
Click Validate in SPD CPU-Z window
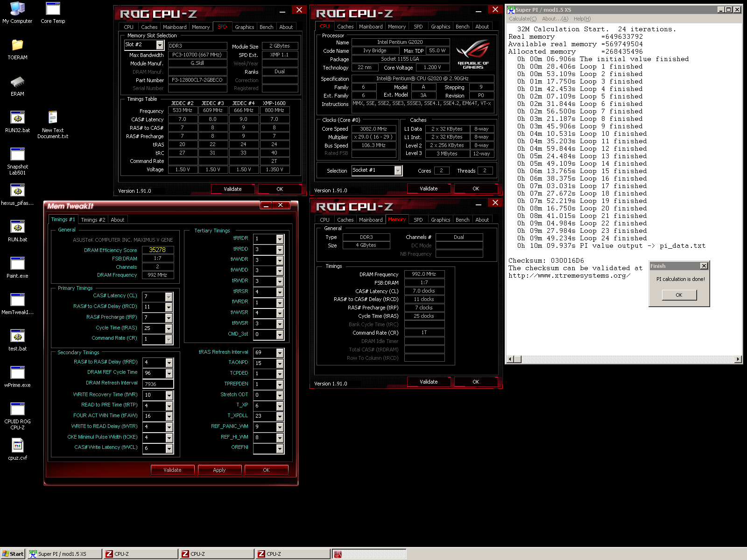tap(233, 189)
